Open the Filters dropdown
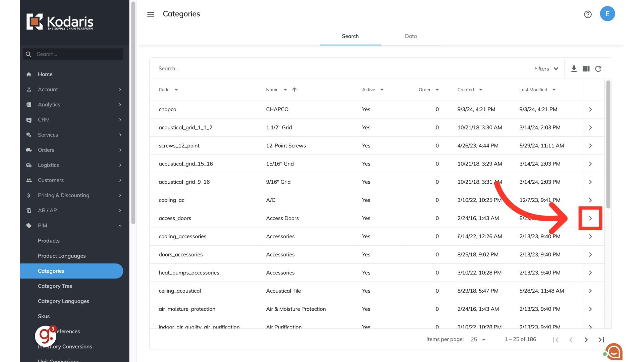The height and width of the screenshot is (362, 644). [x=546, y=69]
